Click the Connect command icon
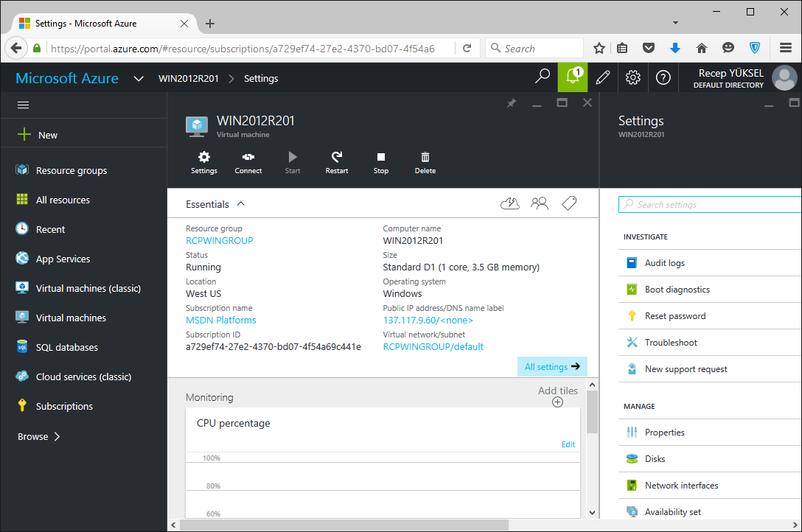This screenshot has width=802, height=532. pyautogui.click(x=248, y=163)
